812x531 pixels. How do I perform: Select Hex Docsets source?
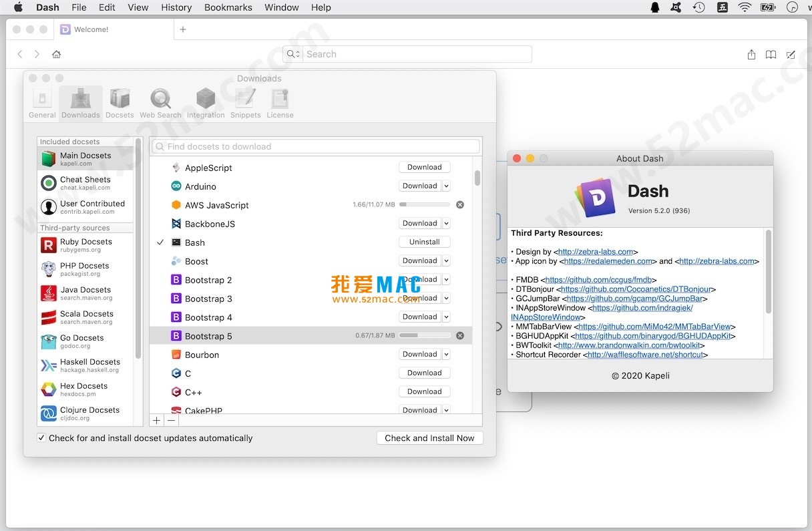point(85,389)
